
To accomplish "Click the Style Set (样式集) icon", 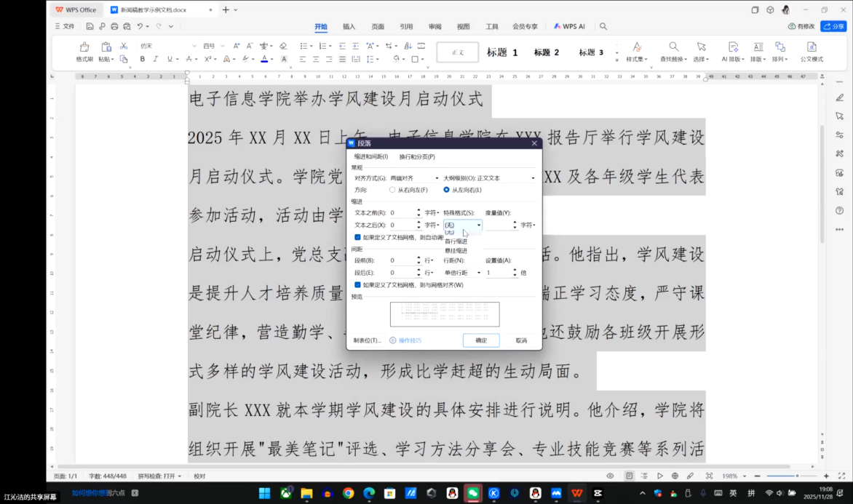I will [x=637, y=47].
